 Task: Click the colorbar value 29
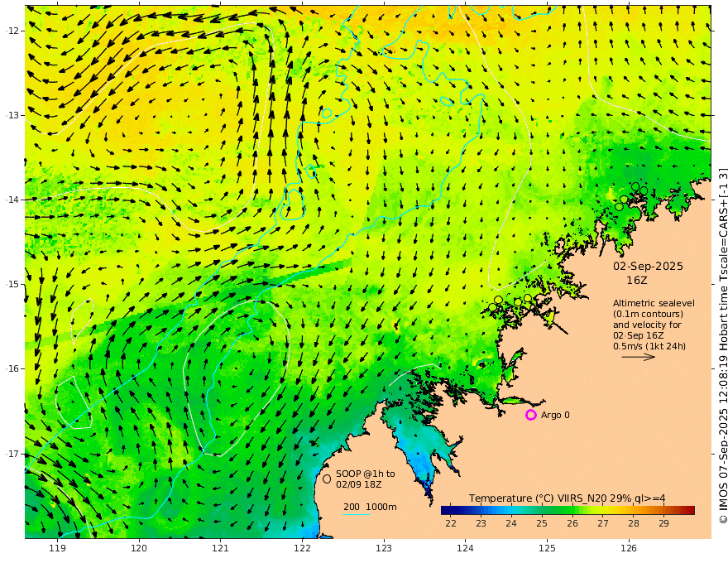pyautogui.click(x=664, y=523)
